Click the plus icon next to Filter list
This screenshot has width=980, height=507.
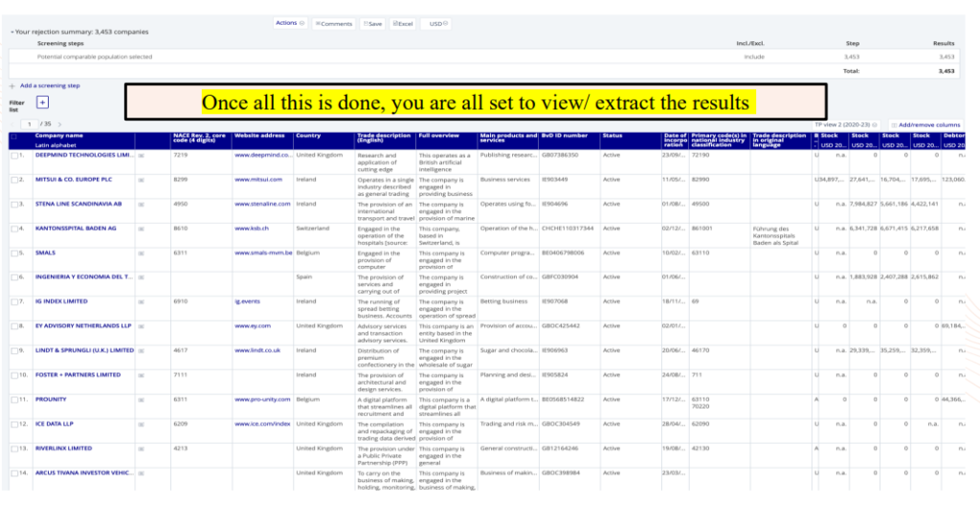click(42, 101)
